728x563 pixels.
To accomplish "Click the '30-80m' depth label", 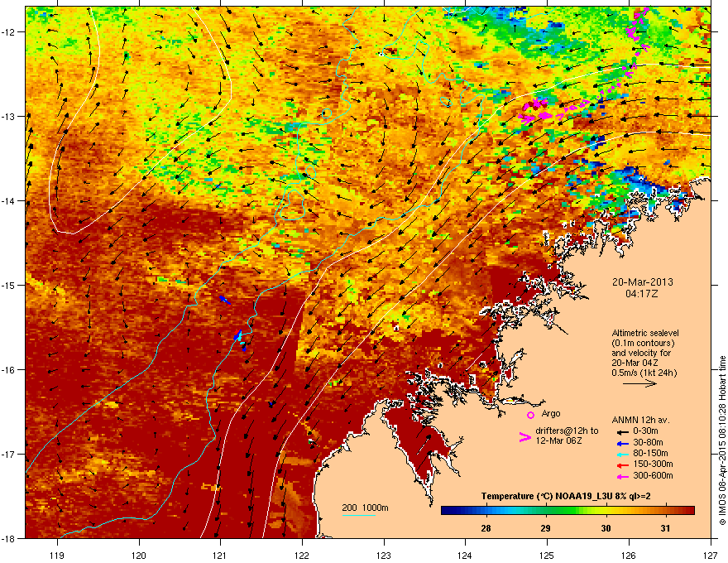I will (648, 442).
